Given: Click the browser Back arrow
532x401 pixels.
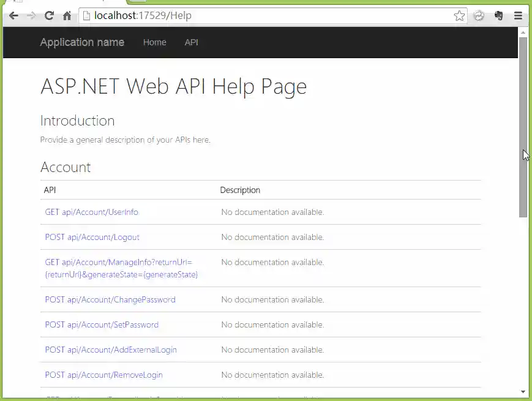Looking at the screenshot, I should [13, 16].
